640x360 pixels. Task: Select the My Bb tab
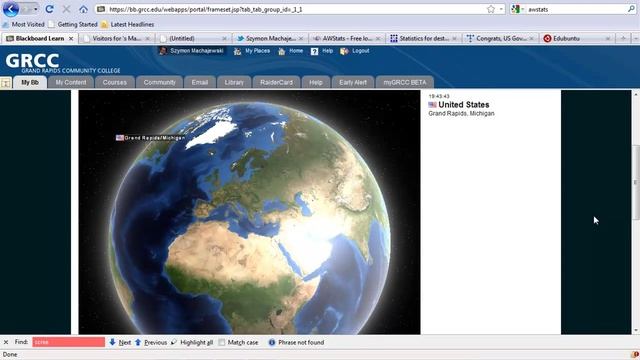[x=30, y=82]
